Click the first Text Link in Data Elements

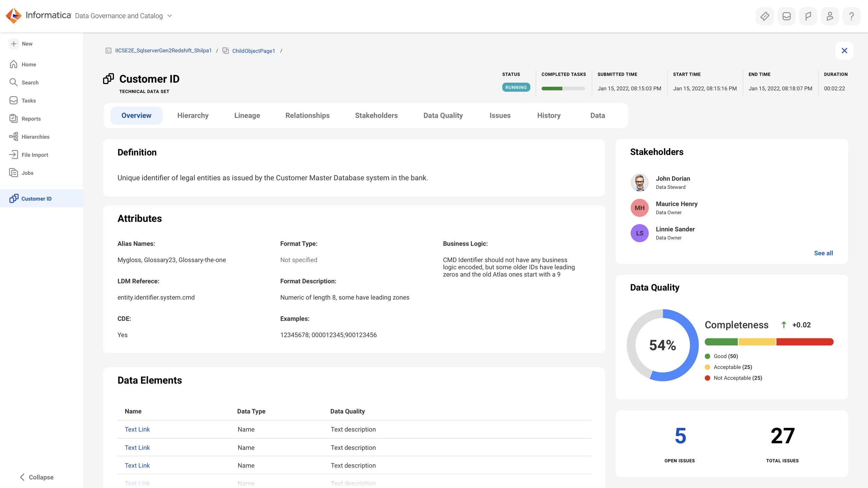(137, 429)
